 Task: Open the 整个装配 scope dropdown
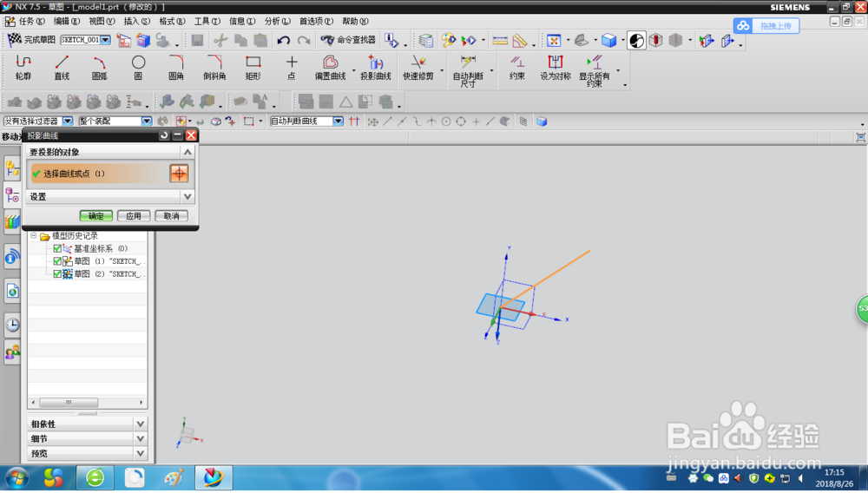click(146, 122)
